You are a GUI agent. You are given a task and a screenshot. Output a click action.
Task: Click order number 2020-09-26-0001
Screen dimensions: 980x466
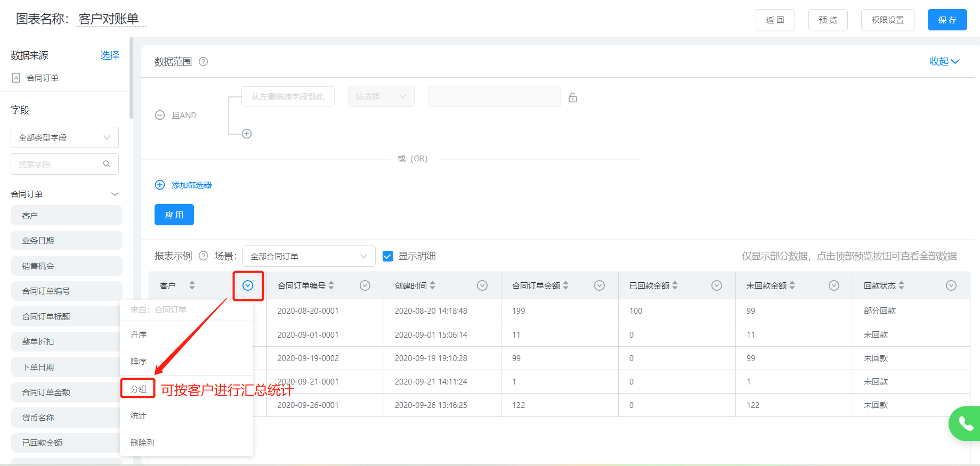click(308, 405)
